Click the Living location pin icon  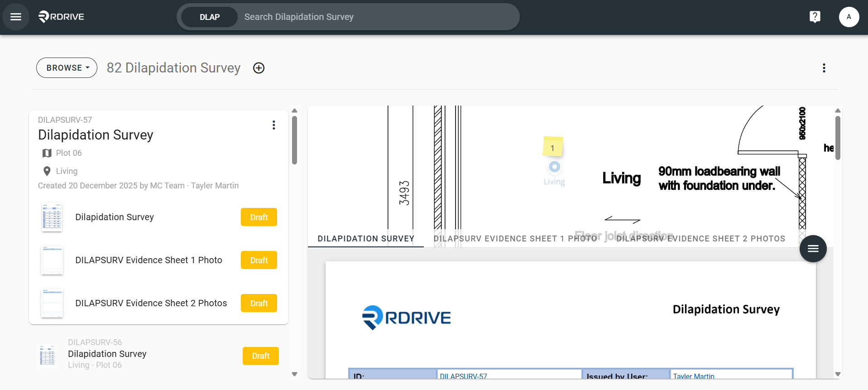tap(47, 171)
